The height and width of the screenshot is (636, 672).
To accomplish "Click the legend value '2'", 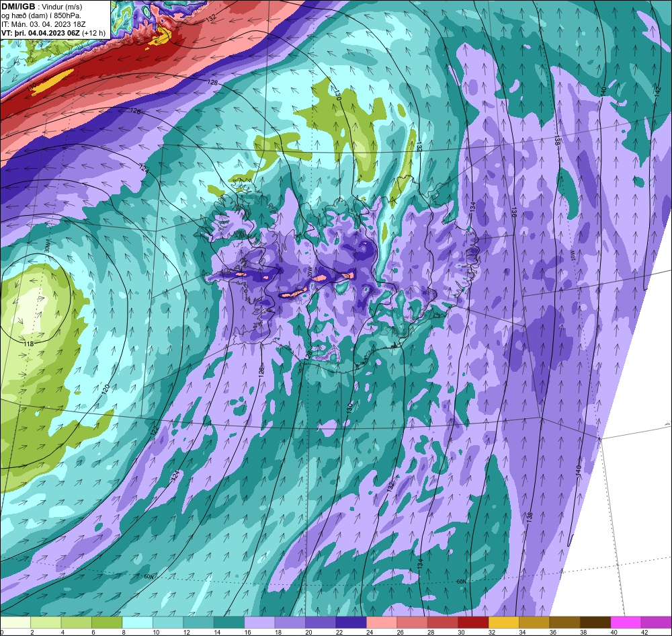I will pos(32,632).
